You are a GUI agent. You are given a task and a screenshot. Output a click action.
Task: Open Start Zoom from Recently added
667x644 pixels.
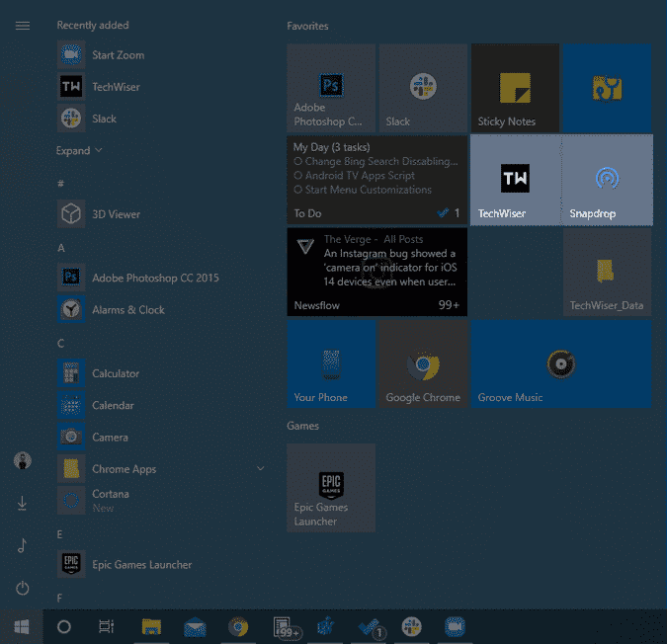161,55
